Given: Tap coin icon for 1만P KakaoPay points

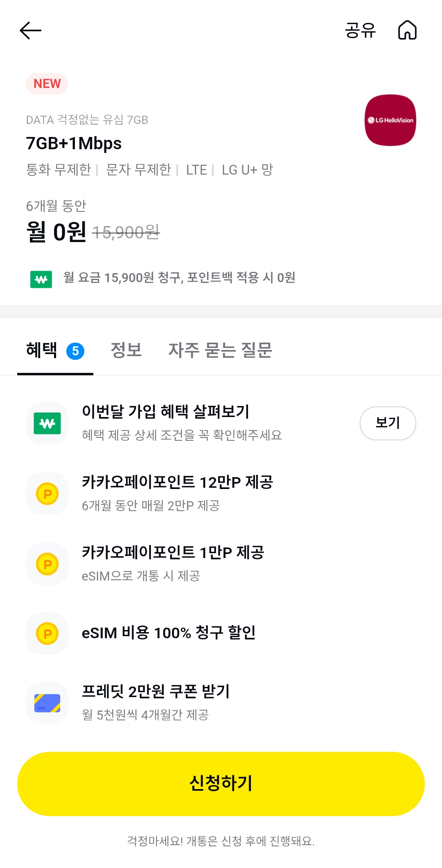Looking at the screenshot, I should click(47, 564).
